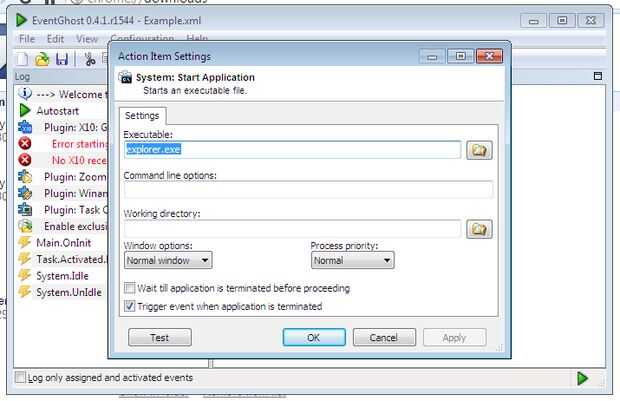Viewport: 620px width, 401px height.
Task: Click the Executable input field
Action: (293, 150)
